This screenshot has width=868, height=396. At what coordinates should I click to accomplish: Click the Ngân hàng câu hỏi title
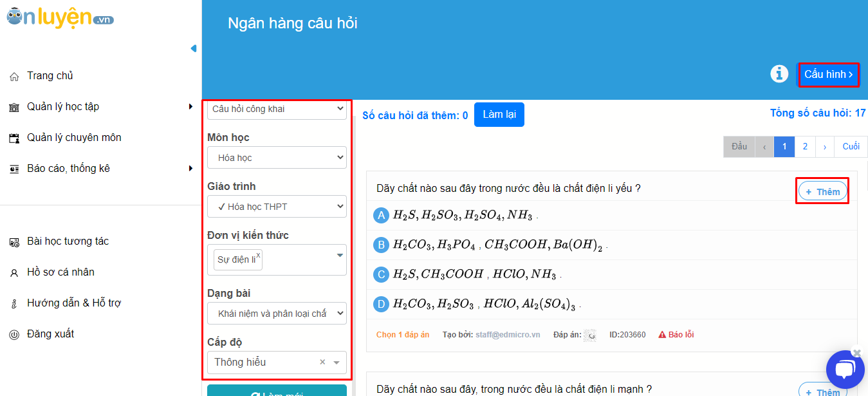point(293,24)
